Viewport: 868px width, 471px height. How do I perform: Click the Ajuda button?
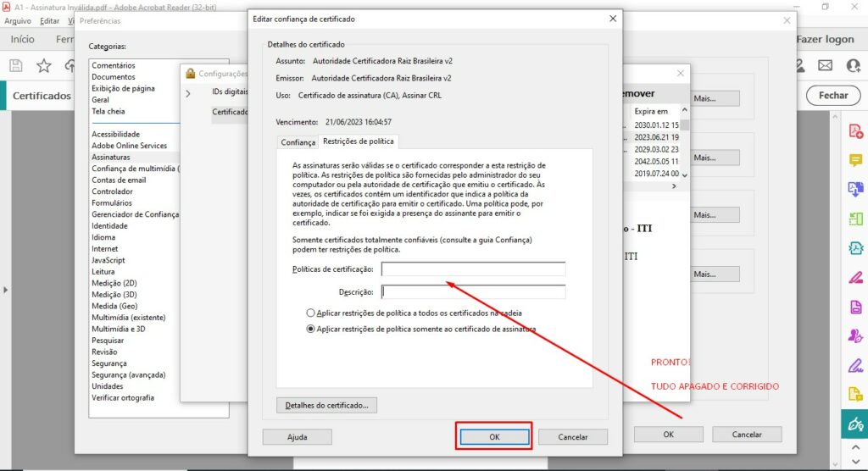pyautogui.click(x=298, y=436)
